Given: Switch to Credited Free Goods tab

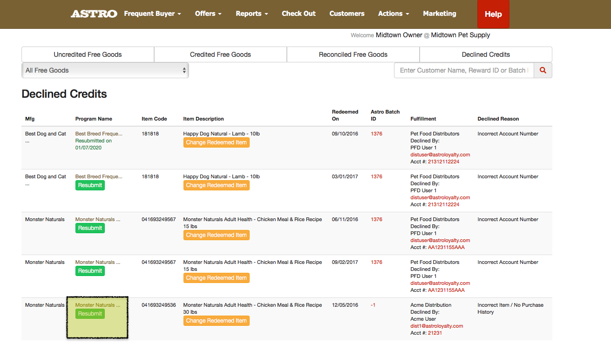Looking at the screenshot, I should (220, 54).
